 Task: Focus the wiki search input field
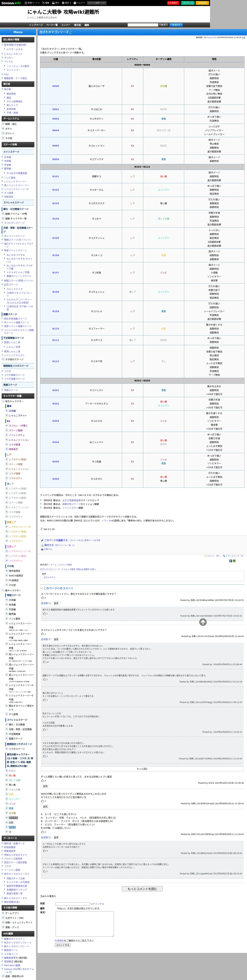(x=143, y=25)
